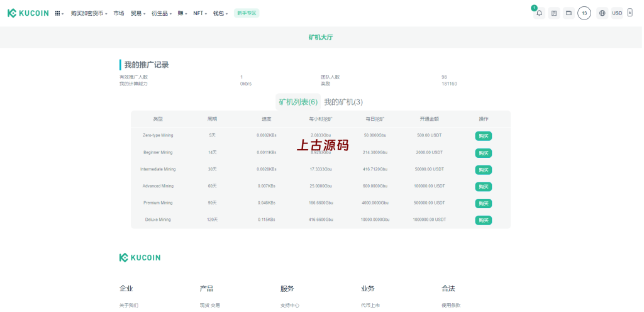The width and height of the screenshot is (644, 312).
Task: Click 购买 for Beginner Mining
Action: coord(484,153)
